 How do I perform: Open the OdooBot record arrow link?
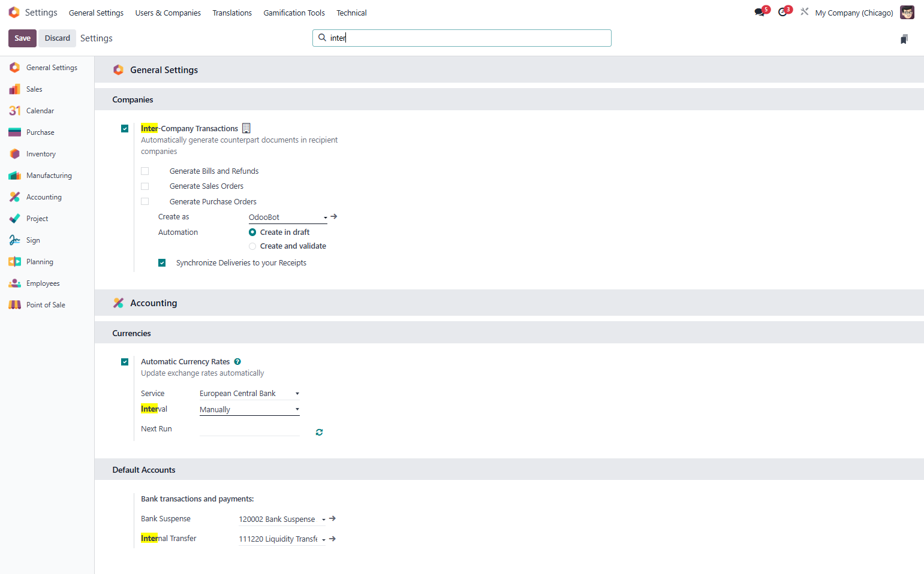pos(334,216)
